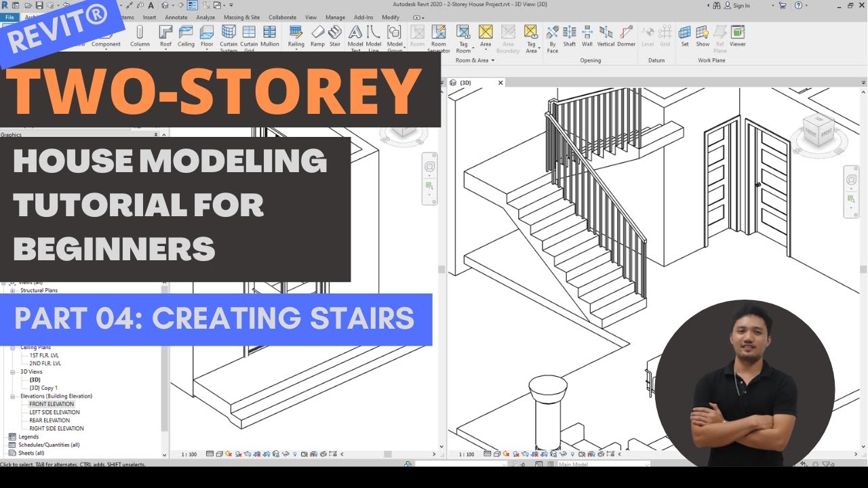Select the Model Line tool
This screenshot has height=488, width=868.
click(x=374, y=37)
